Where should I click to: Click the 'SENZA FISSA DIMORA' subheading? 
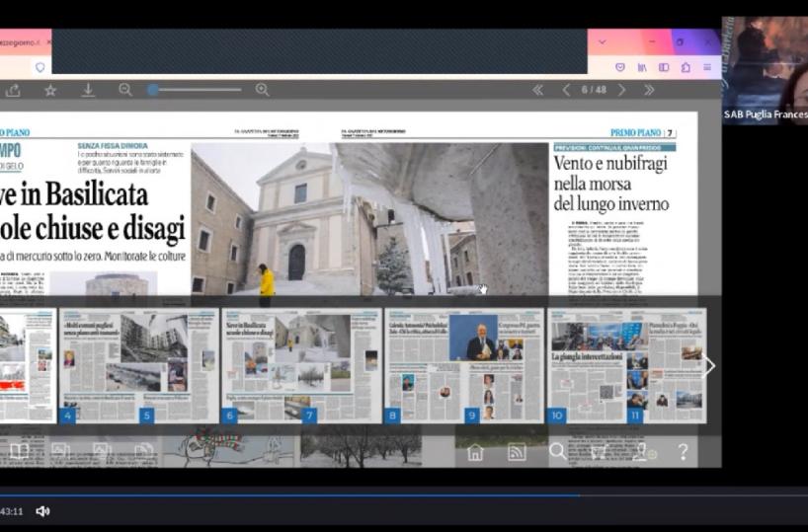pos(113,146)
